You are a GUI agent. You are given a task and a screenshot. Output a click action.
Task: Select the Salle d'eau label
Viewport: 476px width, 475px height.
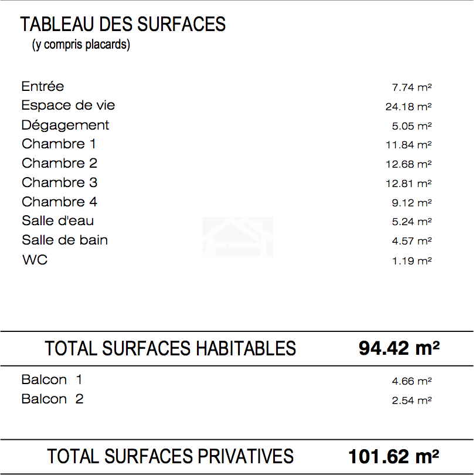pyautogui.click(x=57, y=221)
